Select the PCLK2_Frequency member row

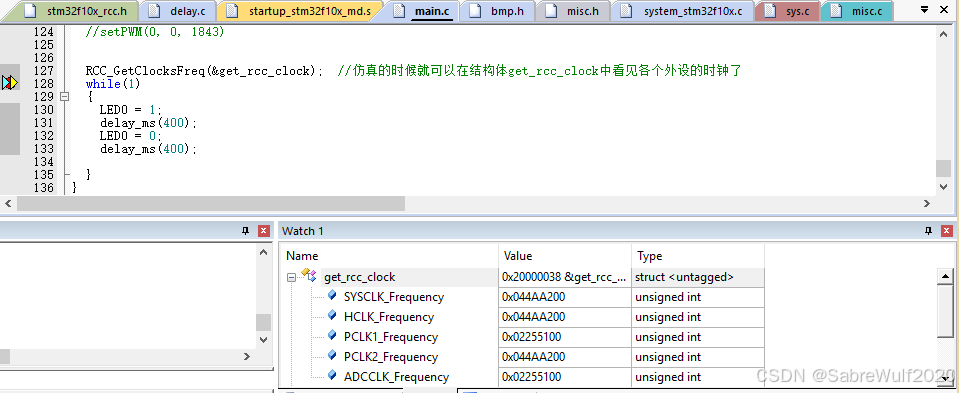tap(391, 357)
